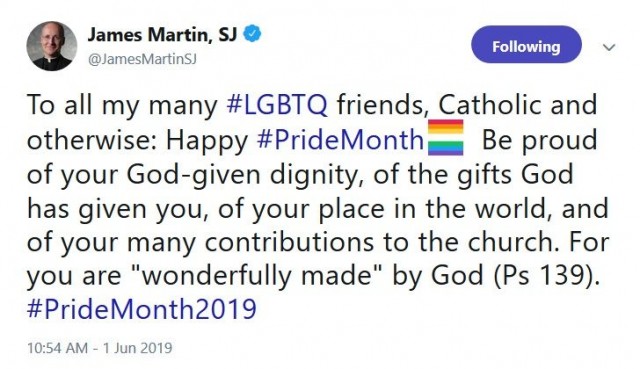Click the rainbow pride flag emoji
The height and width of the screenshot is (369, 640).
(445, 138)
